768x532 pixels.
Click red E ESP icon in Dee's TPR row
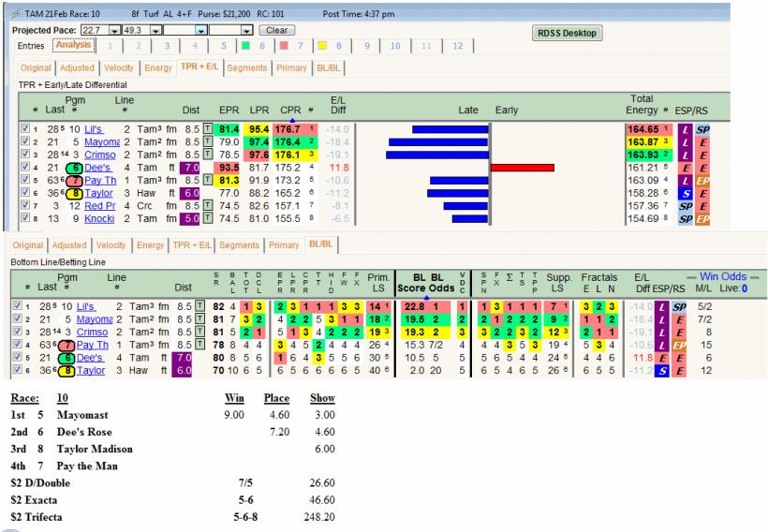pyautogui.click(x=686, y=168)
